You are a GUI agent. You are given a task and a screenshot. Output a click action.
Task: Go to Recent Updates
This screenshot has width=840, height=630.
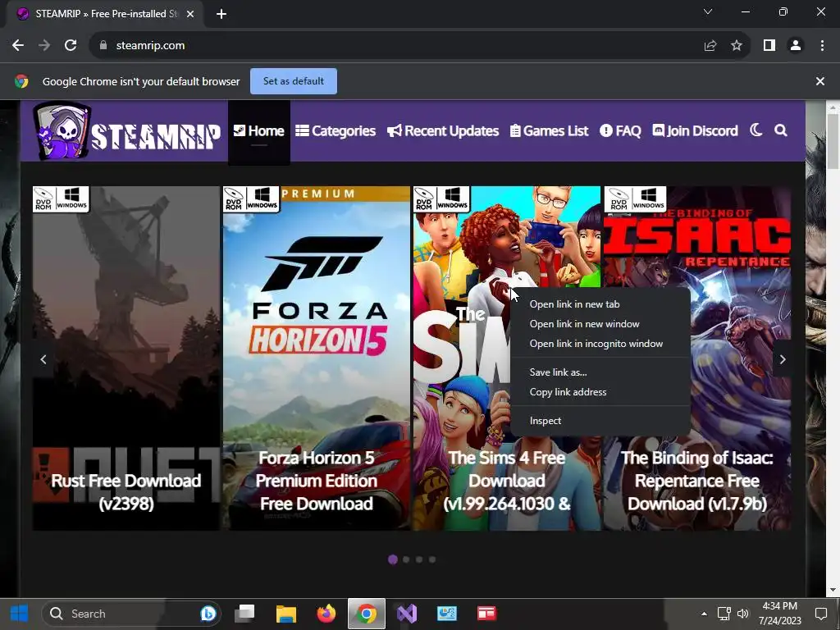click(x=443, y=131)
